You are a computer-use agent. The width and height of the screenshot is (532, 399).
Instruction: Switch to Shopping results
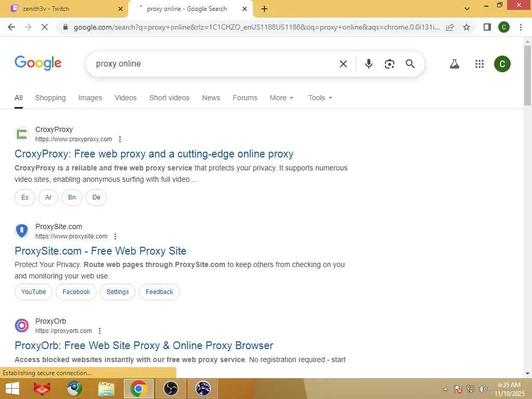[x=50, y=98]
